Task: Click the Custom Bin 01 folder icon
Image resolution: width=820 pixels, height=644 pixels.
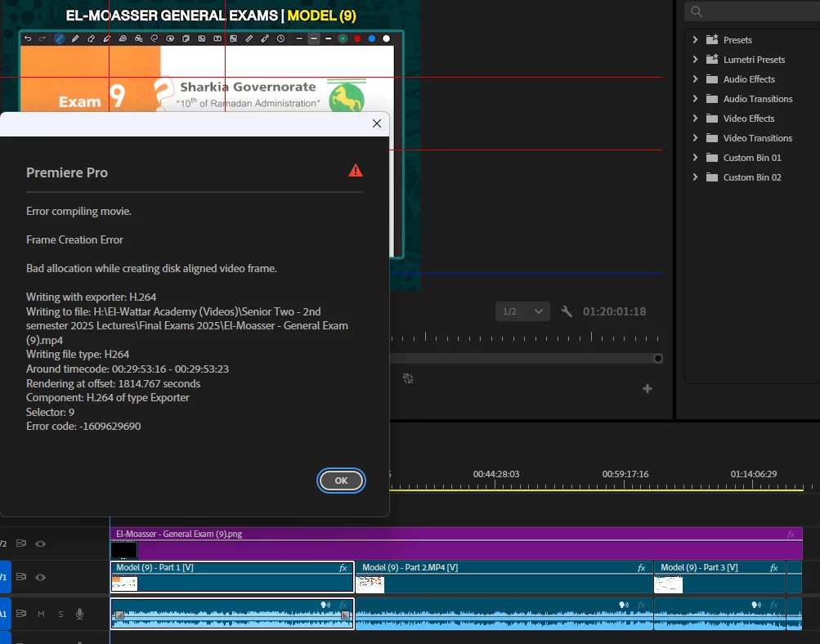Action: (712, 158)
